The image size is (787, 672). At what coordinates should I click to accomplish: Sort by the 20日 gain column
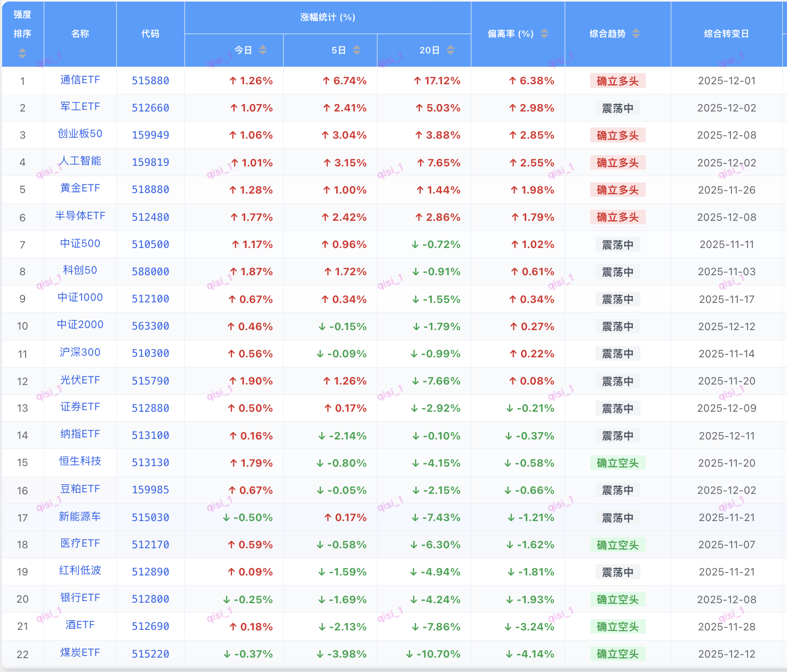(x=451, y=50)
